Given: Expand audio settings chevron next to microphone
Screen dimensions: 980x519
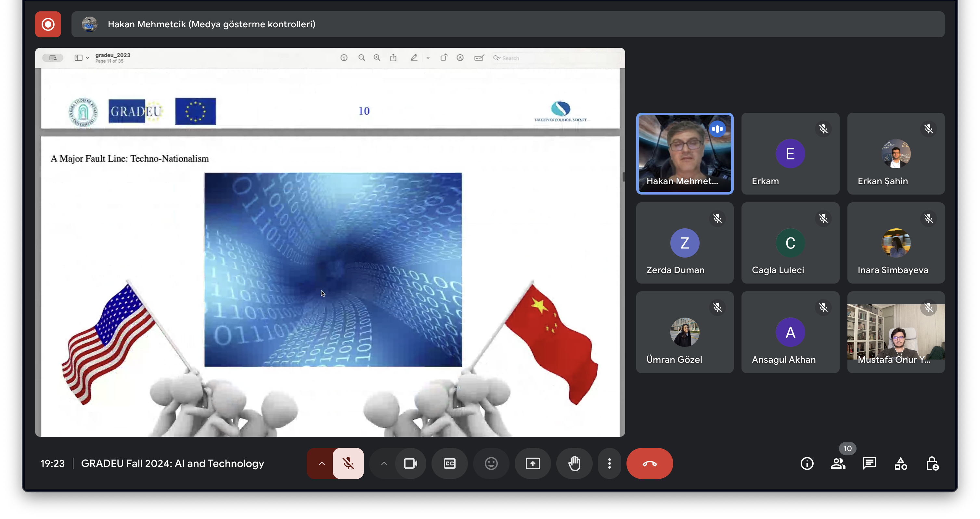Looking at the screenshot, I should (321, 463).
